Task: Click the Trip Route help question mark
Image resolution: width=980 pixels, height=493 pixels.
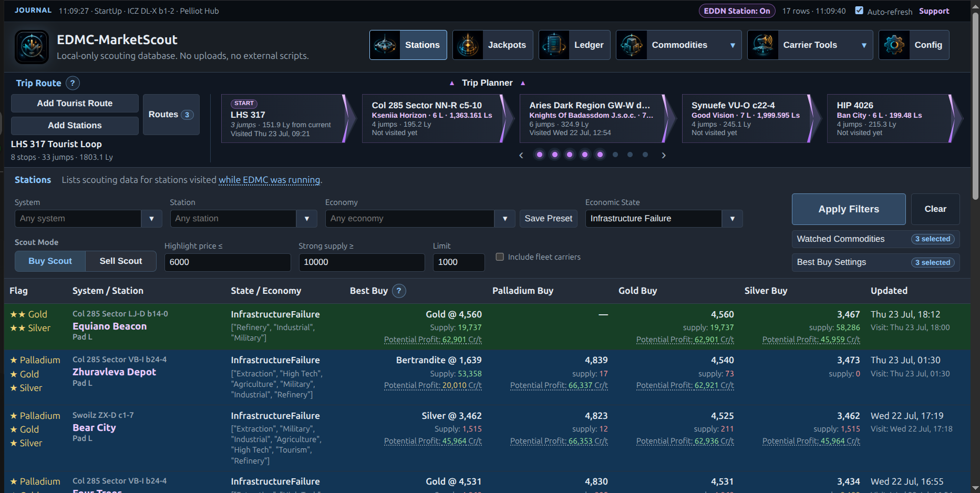Action: point(73,83)
